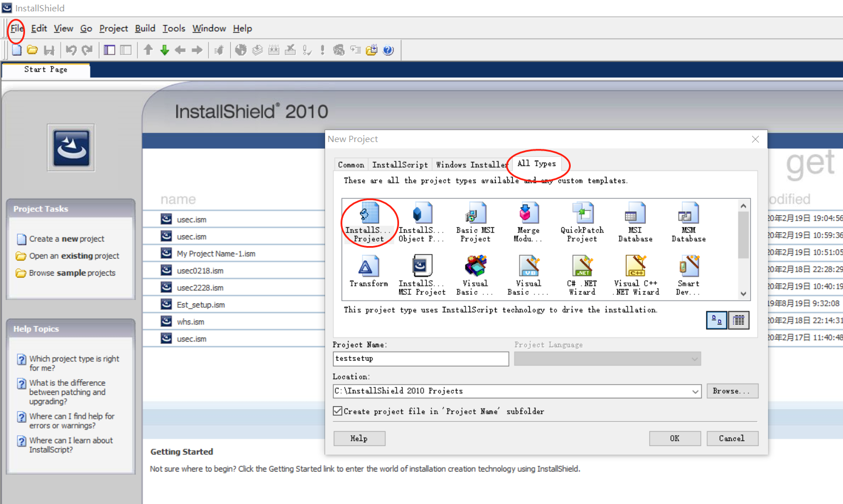The image size is (843, 504).
Task: Click the gray up arrow toolbar icon
Action: [x=148, y=50]
